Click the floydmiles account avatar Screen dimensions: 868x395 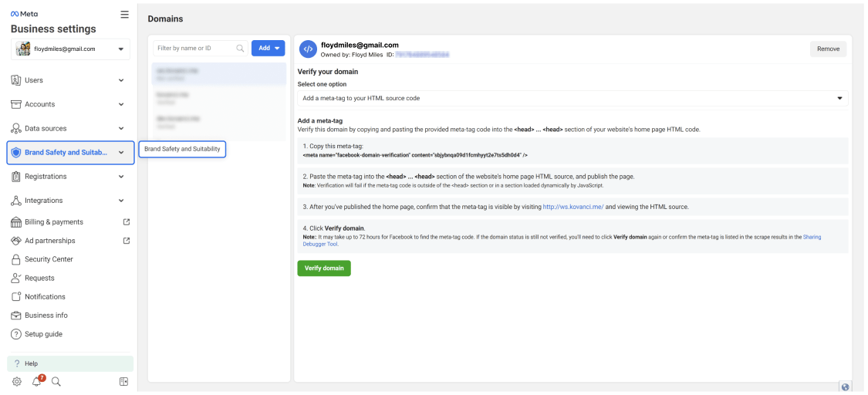click(23, 49)
